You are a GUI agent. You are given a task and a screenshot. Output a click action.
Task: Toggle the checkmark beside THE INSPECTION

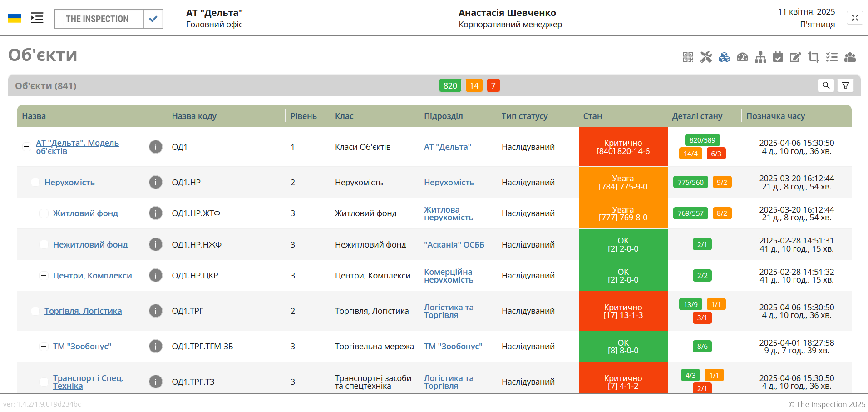pyautogui.click(x=153, y=19)
